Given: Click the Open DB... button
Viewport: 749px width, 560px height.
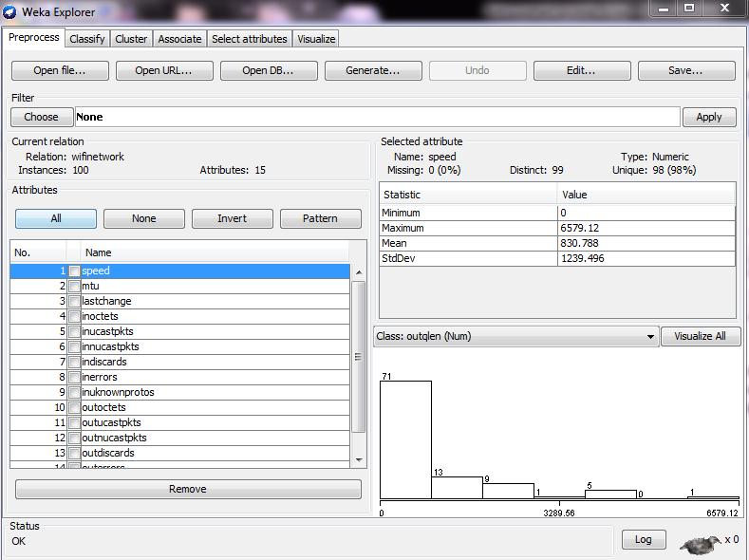Looking at the screenshot, I should coord(269,70).
